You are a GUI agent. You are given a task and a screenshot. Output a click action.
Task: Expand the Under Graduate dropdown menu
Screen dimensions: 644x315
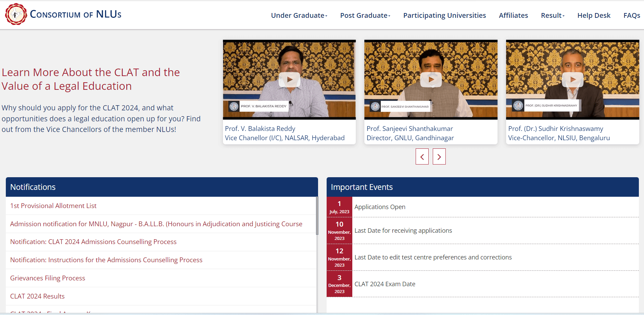299,15
